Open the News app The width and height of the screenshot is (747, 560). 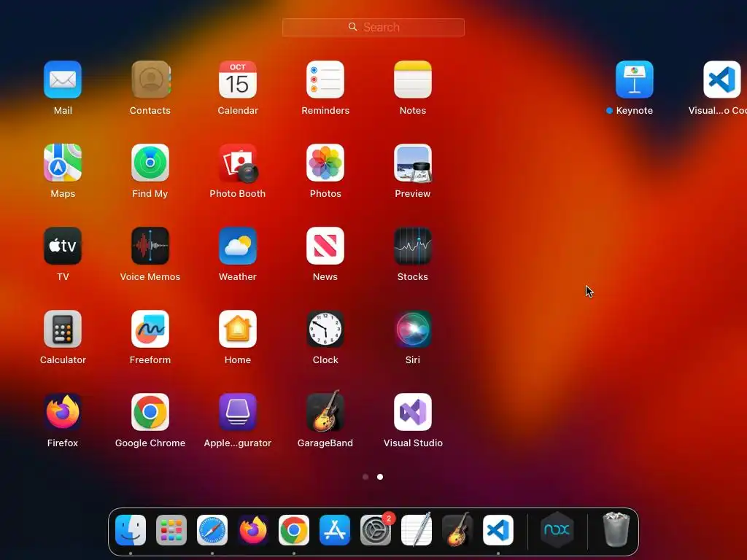click(325, 246)
